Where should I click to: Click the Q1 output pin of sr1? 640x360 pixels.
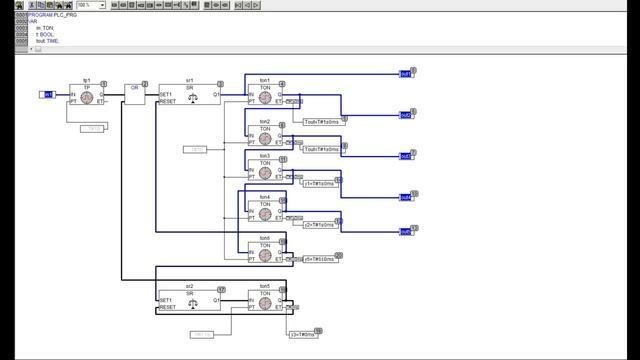(216, 95)
